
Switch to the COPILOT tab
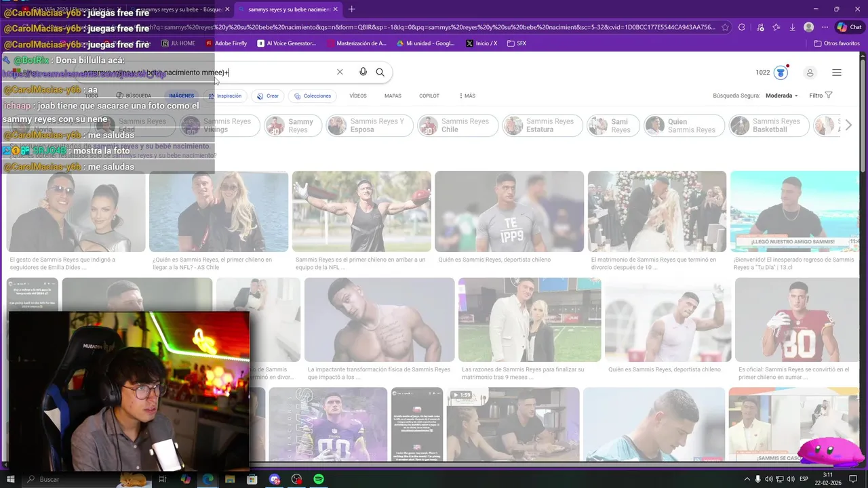click(x=429, y=96)
